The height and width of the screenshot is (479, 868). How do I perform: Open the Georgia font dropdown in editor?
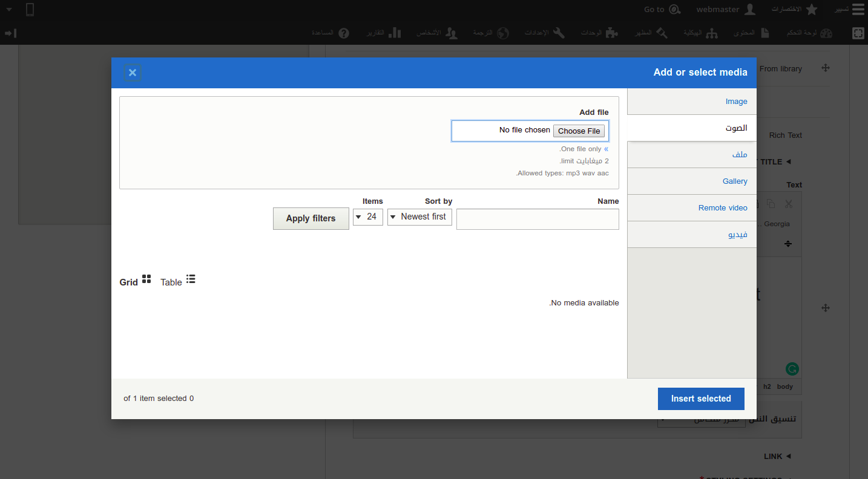coord(774,224)
